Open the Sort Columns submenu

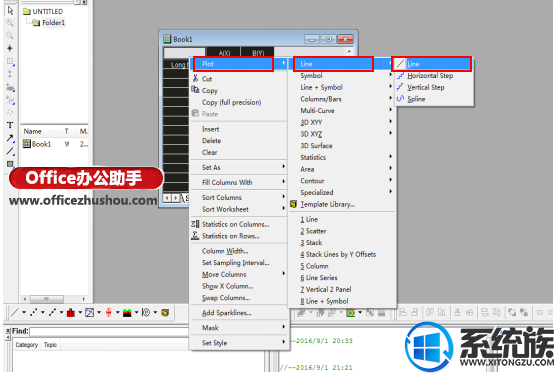coord(238,198)
